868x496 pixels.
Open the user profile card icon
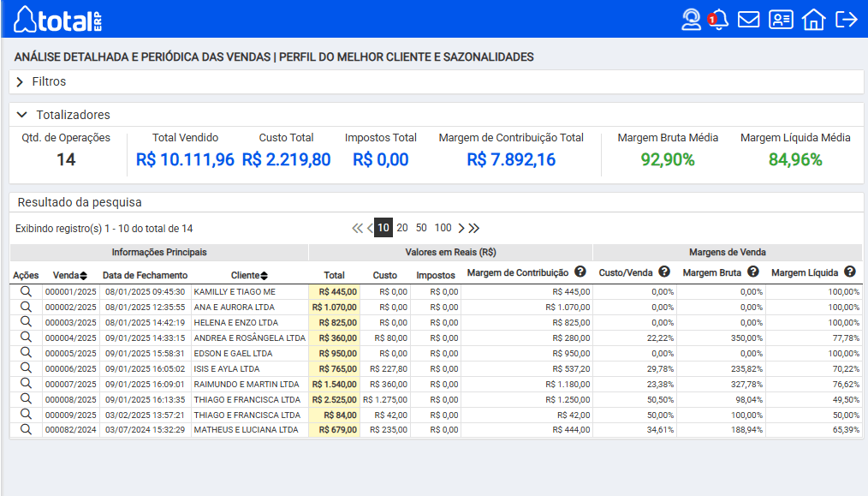click(781, 19)
